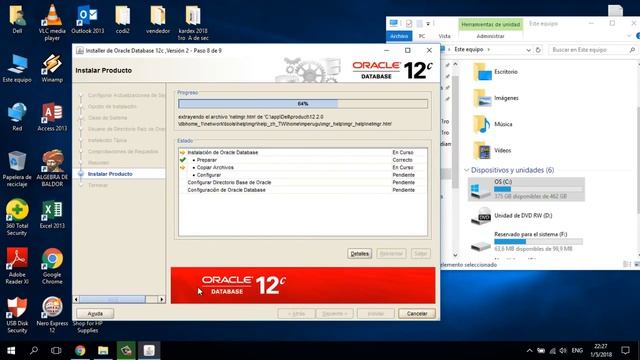The height and width of the screenshot is (360, 640).
Task: Open File Explorer from the taskbar
Action: click(x=103, y=350)
